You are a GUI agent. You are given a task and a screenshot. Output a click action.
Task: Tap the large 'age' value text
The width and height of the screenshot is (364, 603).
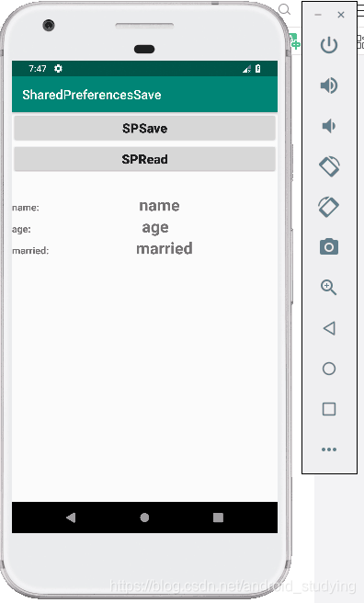pos(155,228)
